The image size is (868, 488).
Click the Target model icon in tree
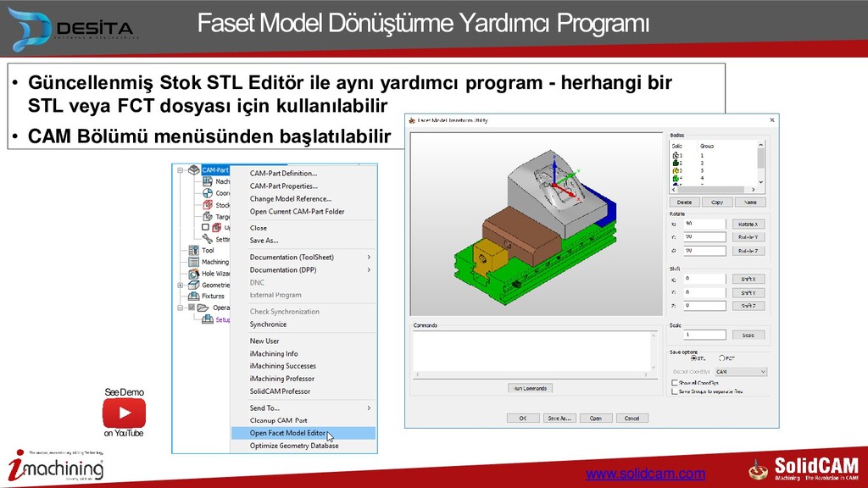click(208, 216)
